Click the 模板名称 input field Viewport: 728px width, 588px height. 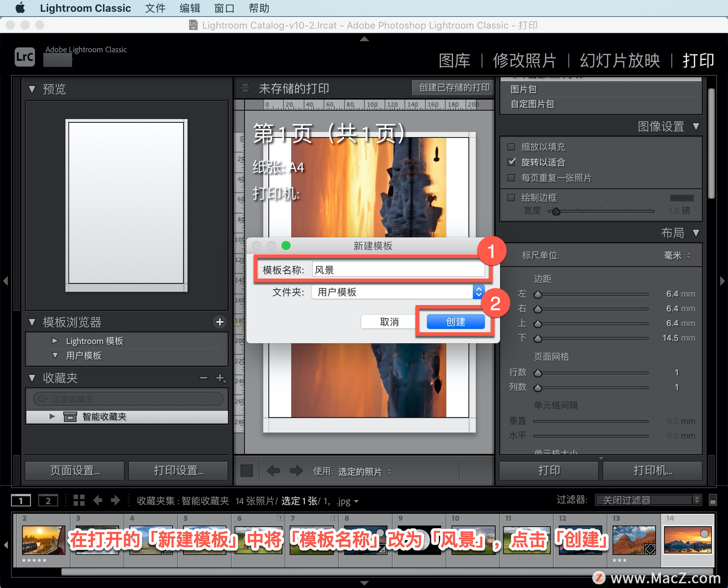(398, 270)
